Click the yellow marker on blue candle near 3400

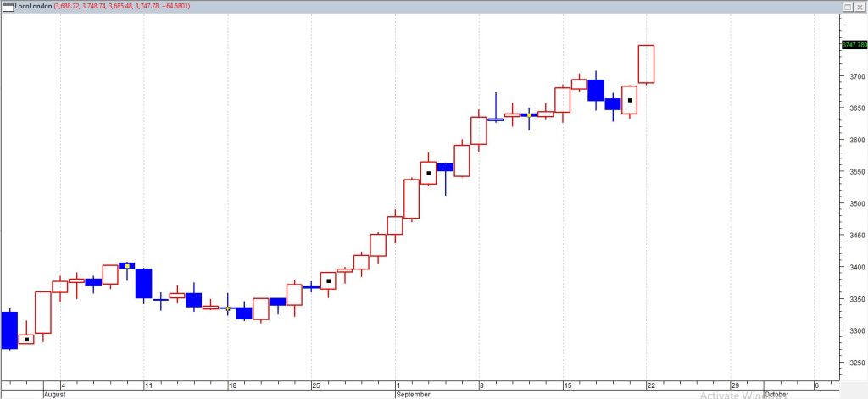(127, 265)
